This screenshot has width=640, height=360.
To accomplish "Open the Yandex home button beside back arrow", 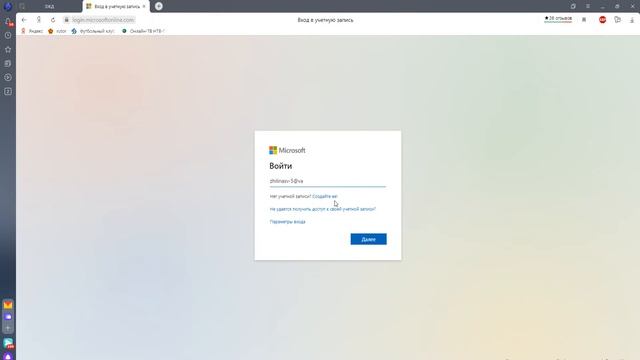I will pyautogui.click(x=39, y=20).
